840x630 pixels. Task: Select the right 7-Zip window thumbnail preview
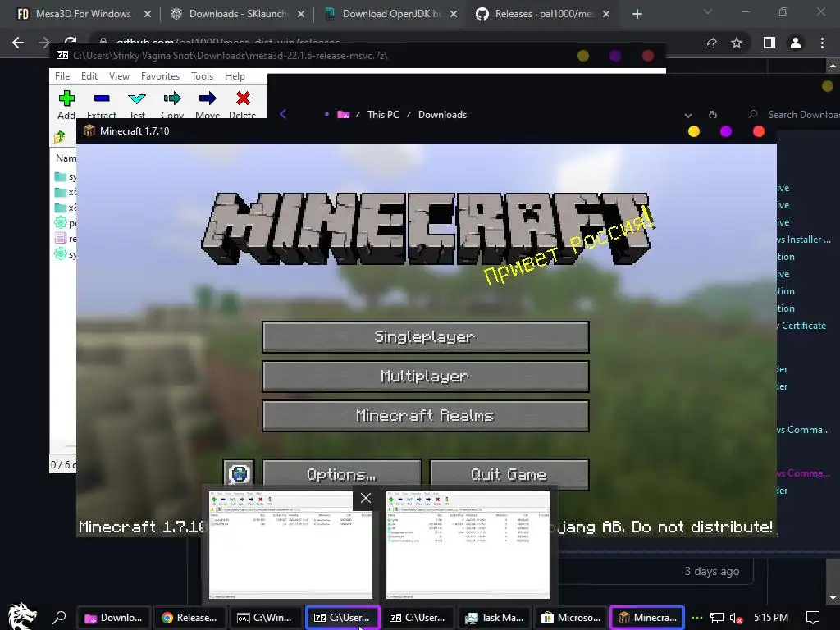pos(468,545)
